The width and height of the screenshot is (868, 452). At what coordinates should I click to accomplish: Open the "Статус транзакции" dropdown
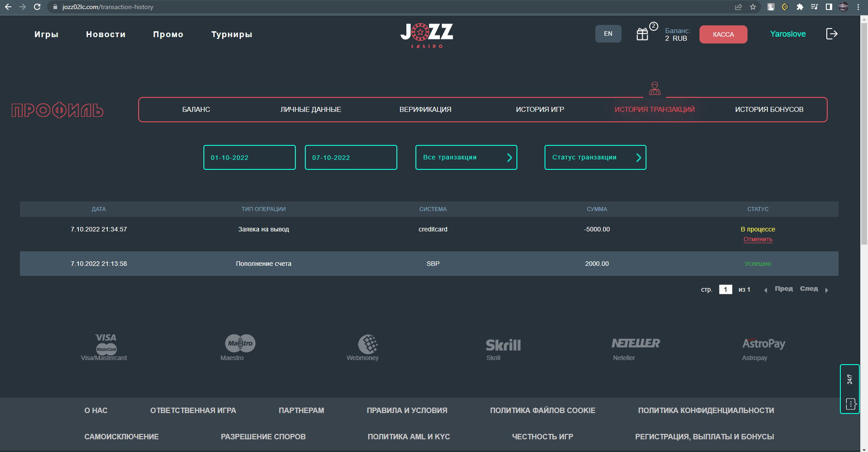pyautogui.click(x=595, y=158)
